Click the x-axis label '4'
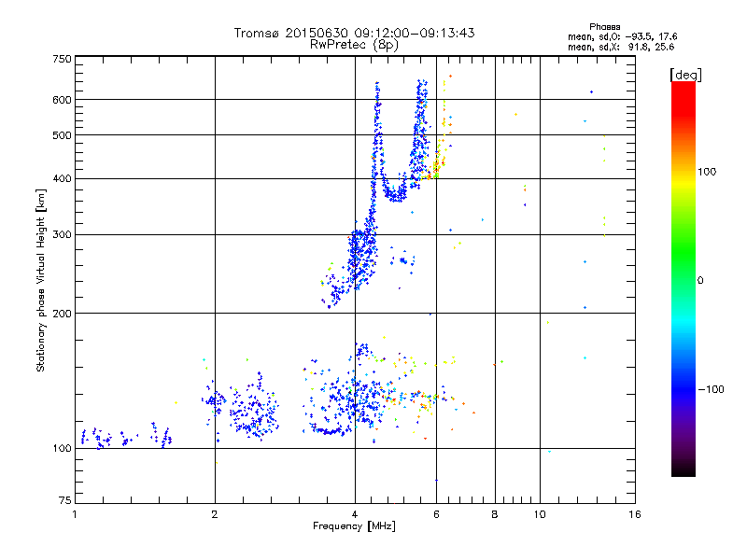The image size is (747, 560). pos(355,514)
